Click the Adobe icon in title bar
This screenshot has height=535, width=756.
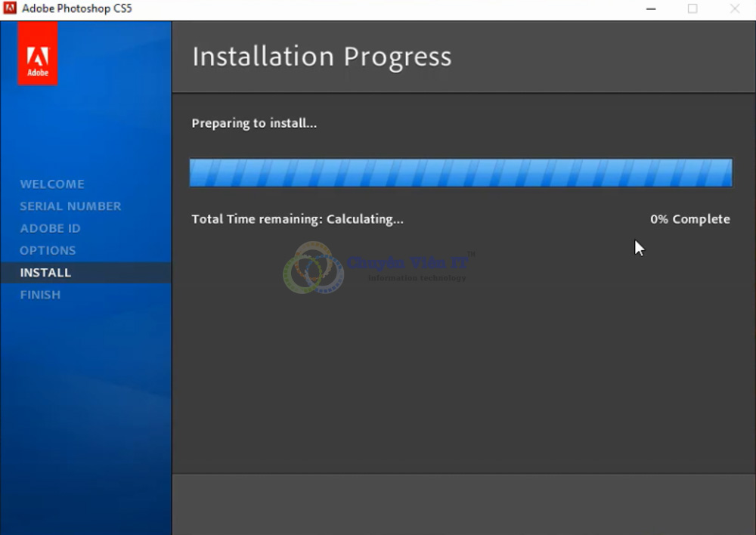[x=10, y=9]
